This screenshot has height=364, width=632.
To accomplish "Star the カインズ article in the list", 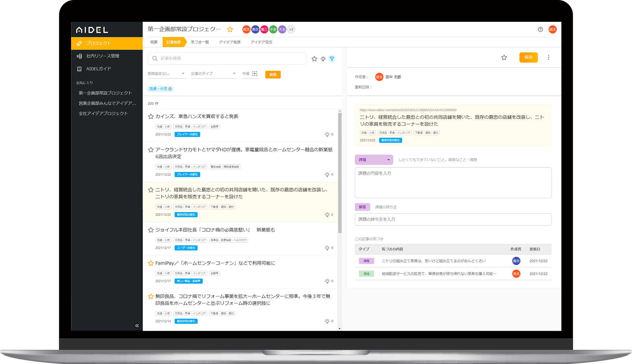I will click(x=150, y=116).
